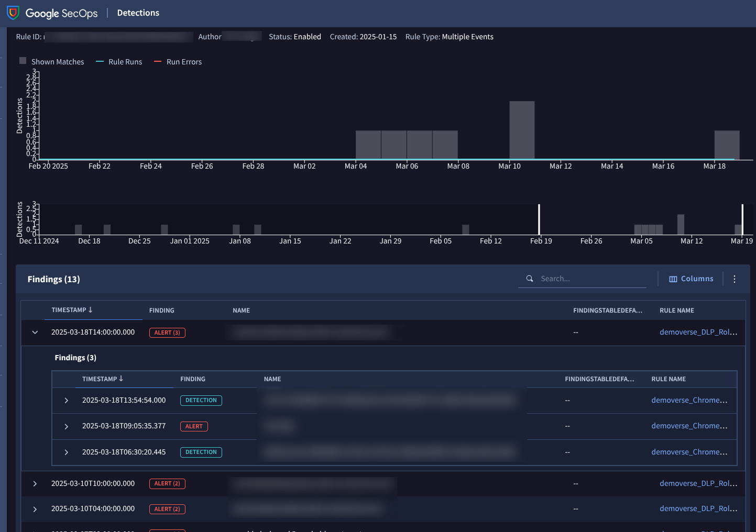The image size is (756, 532).
Task: Click the Jan 08 bar in overview timeline
Action: tap(236, 230)
